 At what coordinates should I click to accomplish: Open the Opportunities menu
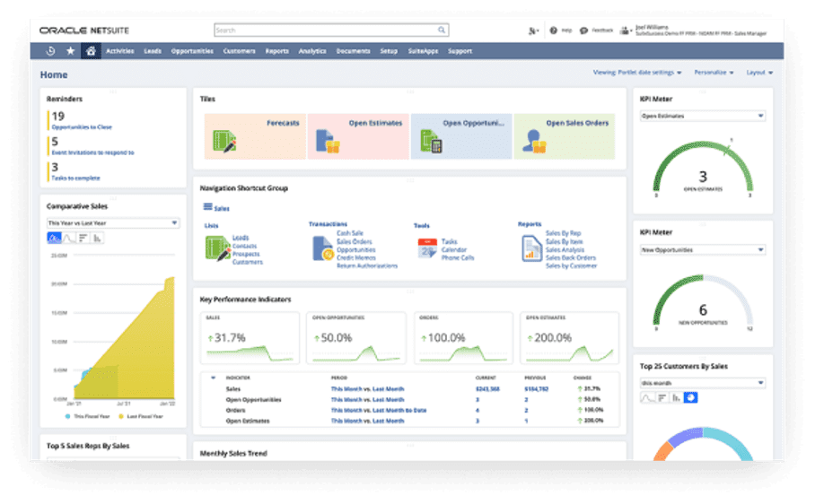pyautogui.click(x=192, y=51)
